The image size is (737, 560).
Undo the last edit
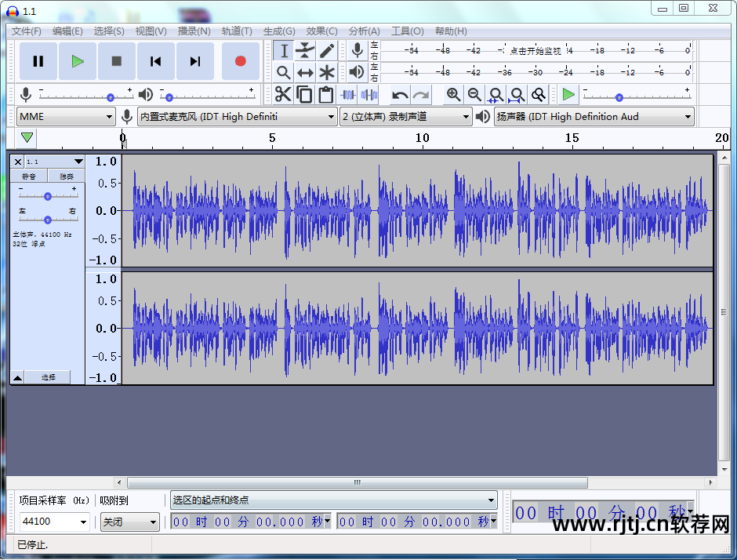pyautogui.click(x=400, y=95)
